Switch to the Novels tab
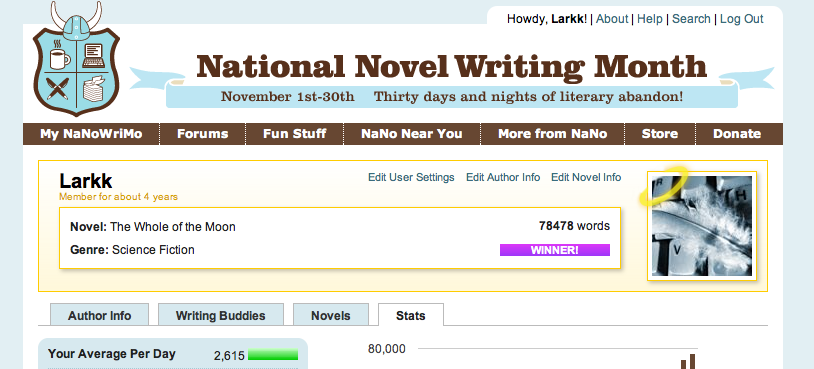814x369 pixels. coord(331,315)
